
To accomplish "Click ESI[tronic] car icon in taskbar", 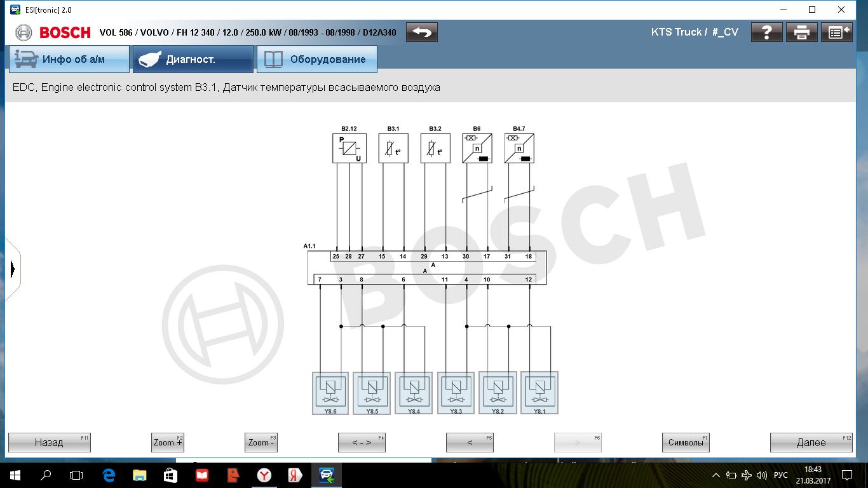I will click(x=327, y=475).
